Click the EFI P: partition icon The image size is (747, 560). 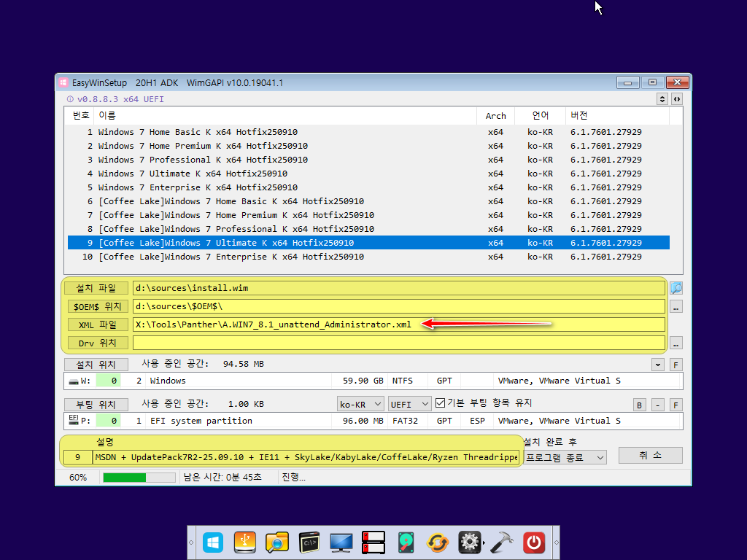74,419
